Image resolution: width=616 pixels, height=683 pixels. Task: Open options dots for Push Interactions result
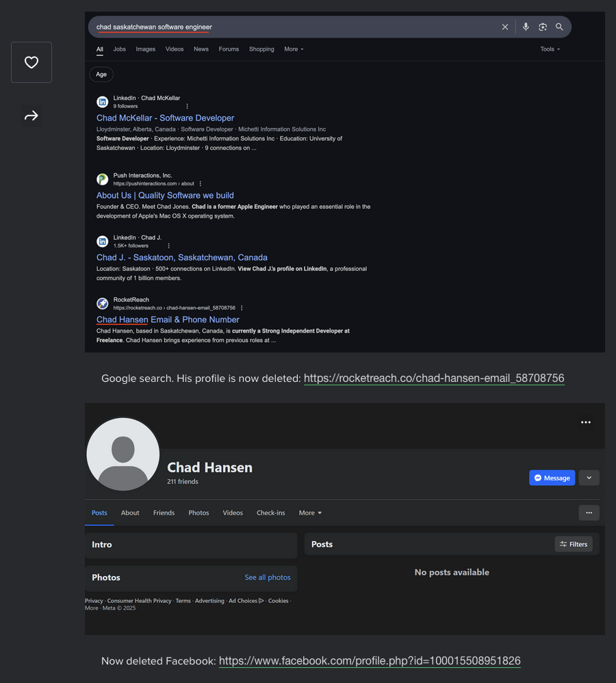point(201,184)
